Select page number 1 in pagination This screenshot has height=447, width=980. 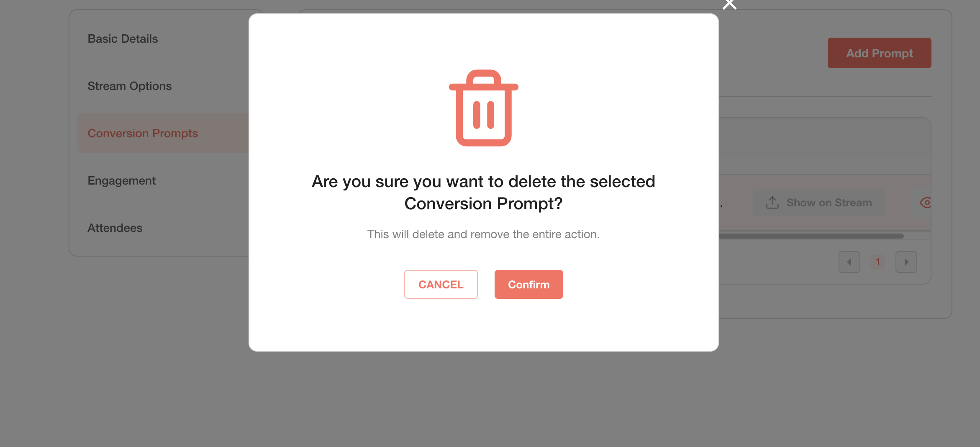877,262
